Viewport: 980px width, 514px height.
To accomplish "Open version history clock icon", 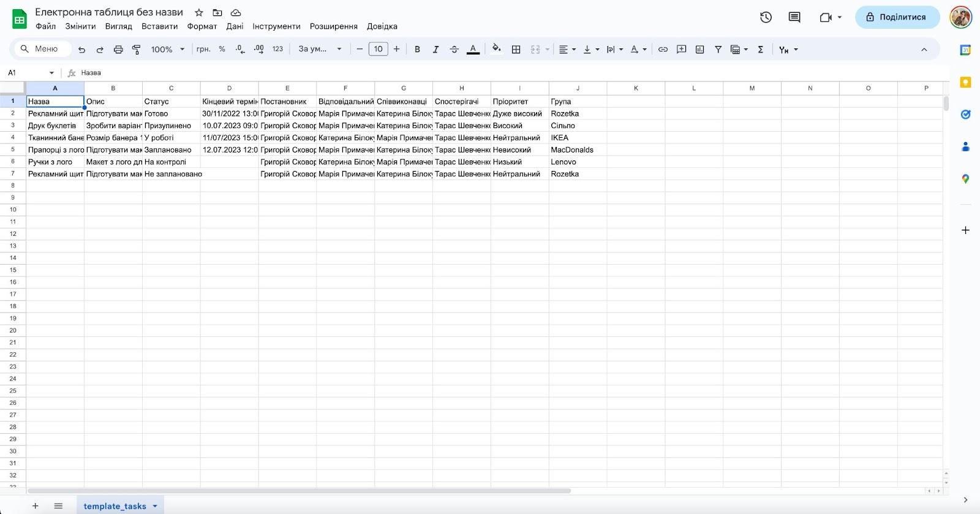I will (x=766, y=17).
